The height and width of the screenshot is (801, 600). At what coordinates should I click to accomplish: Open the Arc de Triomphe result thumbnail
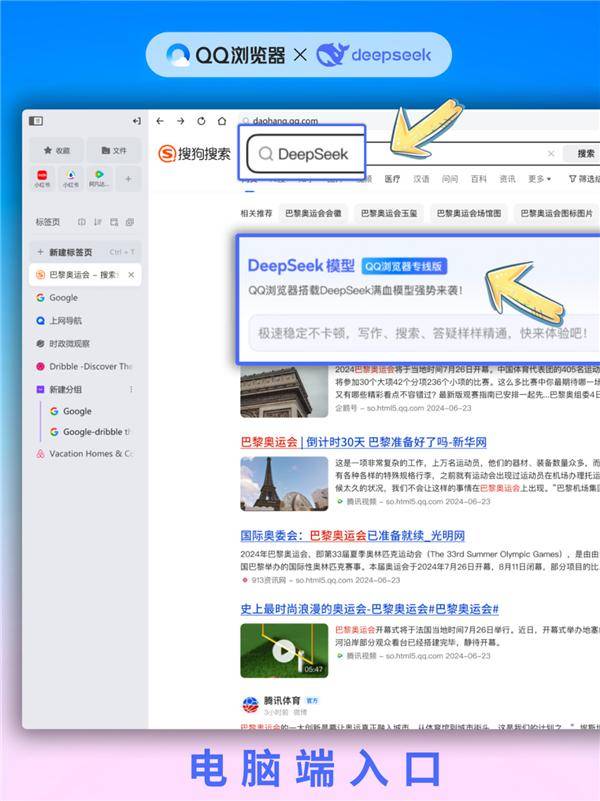(x=284, y=392)
